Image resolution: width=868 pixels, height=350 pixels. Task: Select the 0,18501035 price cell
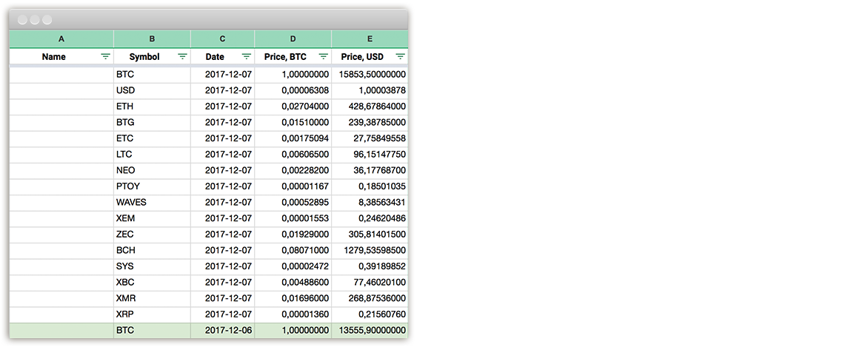click(370, 186)
